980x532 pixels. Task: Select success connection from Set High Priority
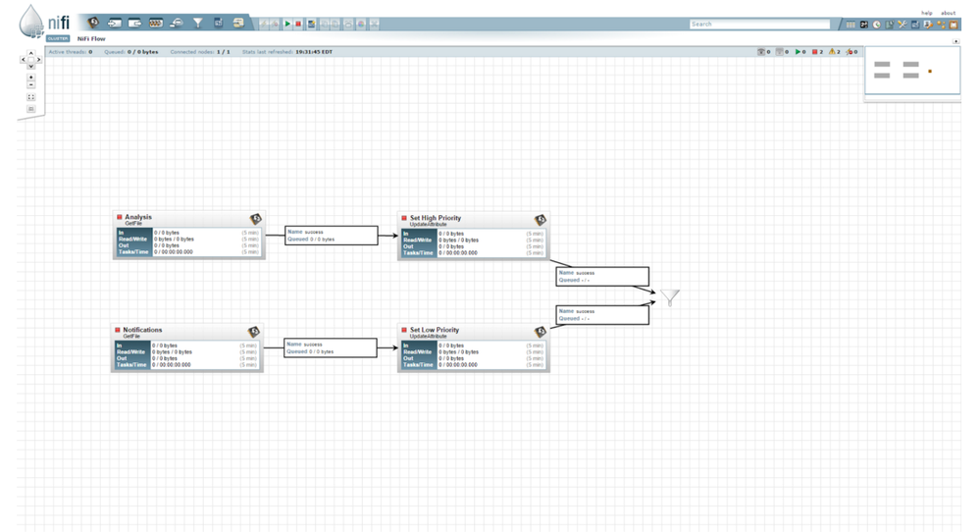602,277
